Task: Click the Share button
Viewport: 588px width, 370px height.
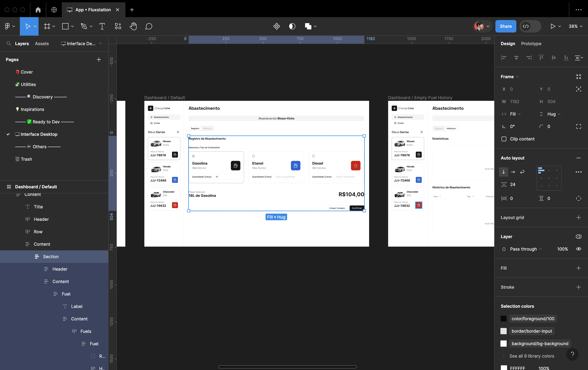Action: (x=506, y=26)
